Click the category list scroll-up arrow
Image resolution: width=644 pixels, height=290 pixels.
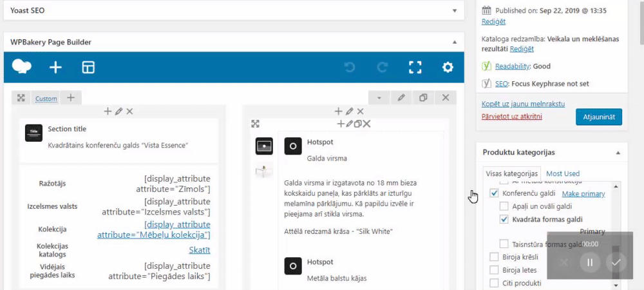(x=616, y=186)
